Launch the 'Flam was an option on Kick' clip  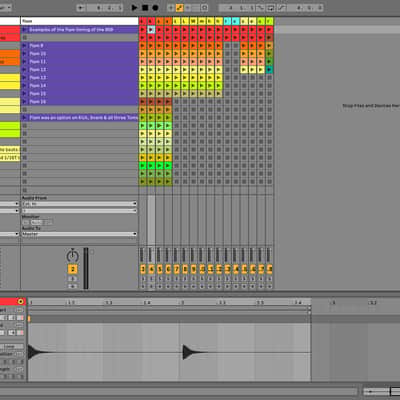point(25,117)
